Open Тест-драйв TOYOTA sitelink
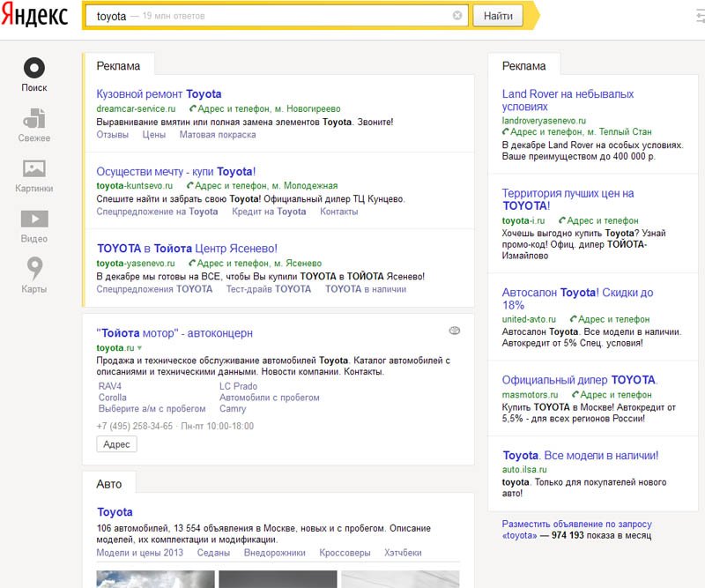The height and width of the screenshot is (588, 705). coord(269,289)
